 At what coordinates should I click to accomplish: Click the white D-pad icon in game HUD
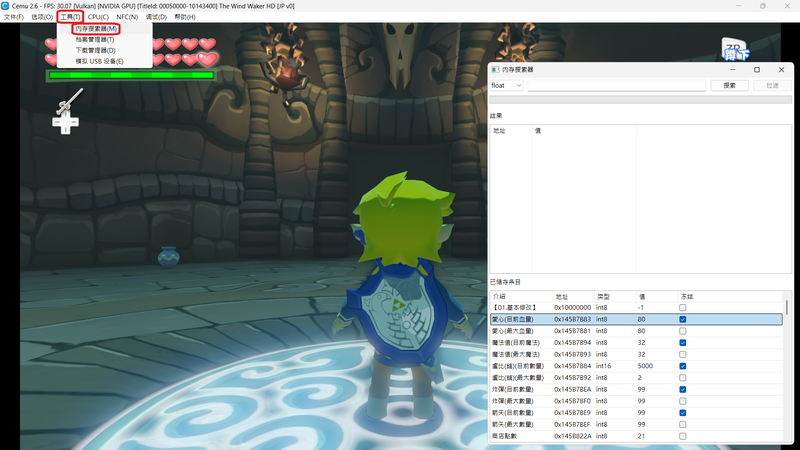tap(65, 122)
